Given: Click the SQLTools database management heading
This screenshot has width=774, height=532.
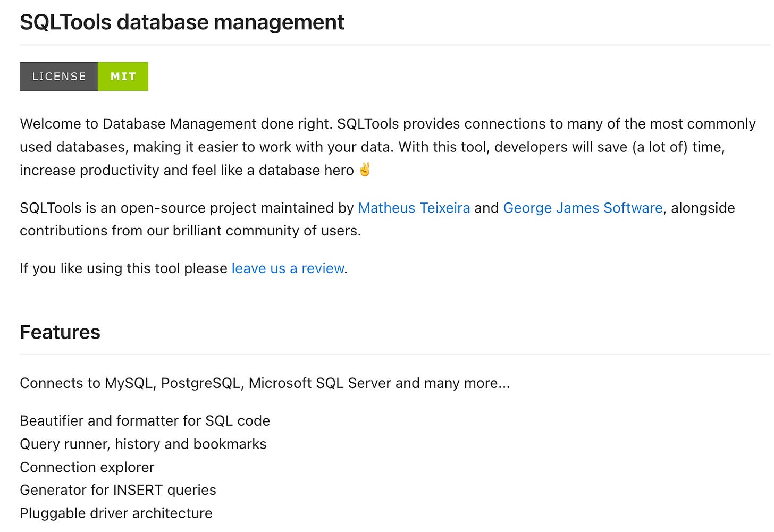Looking at the screenshot, I should click(x=182, y=22).
